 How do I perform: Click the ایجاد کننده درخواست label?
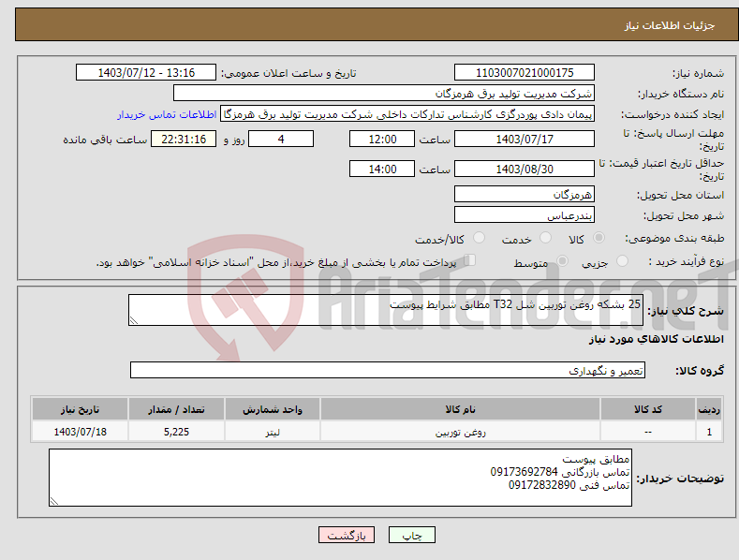click(x=672, y=114)
